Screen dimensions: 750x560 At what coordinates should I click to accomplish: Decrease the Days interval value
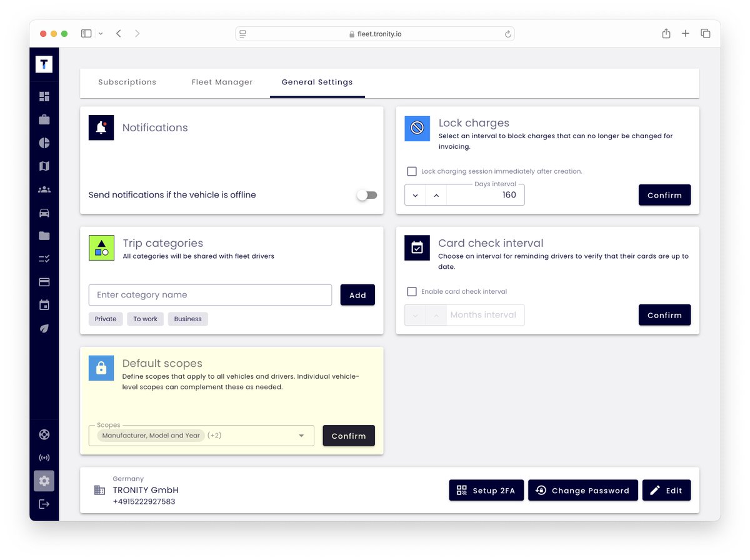point(415,195)
